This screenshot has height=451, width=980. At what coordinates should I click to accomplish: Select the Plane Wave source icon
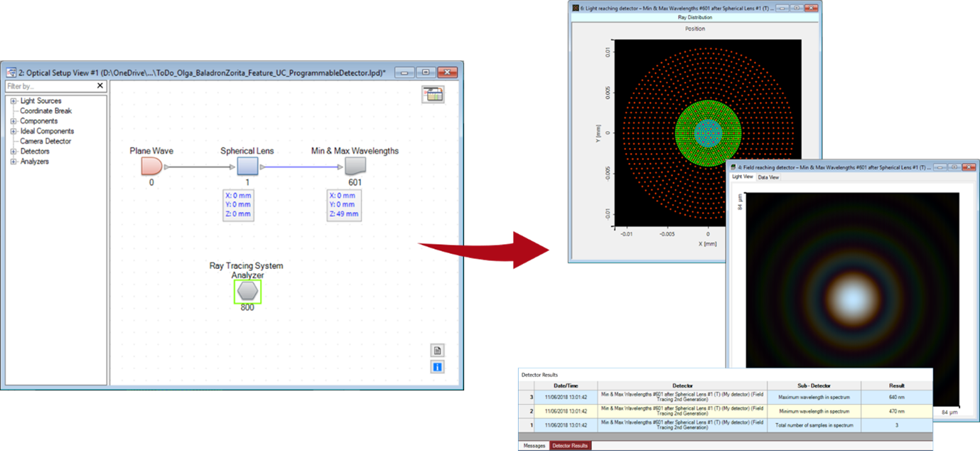(151, 167)
